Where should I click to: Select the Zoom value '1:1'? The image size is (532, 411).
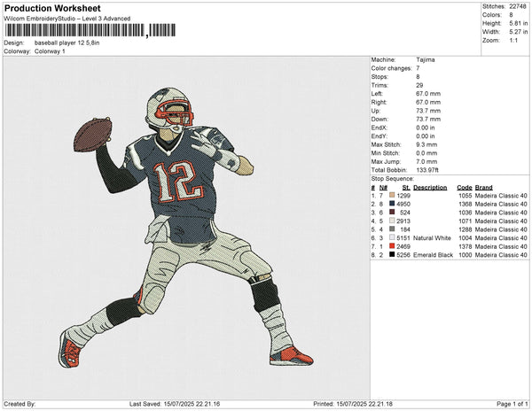click(513, 41)
